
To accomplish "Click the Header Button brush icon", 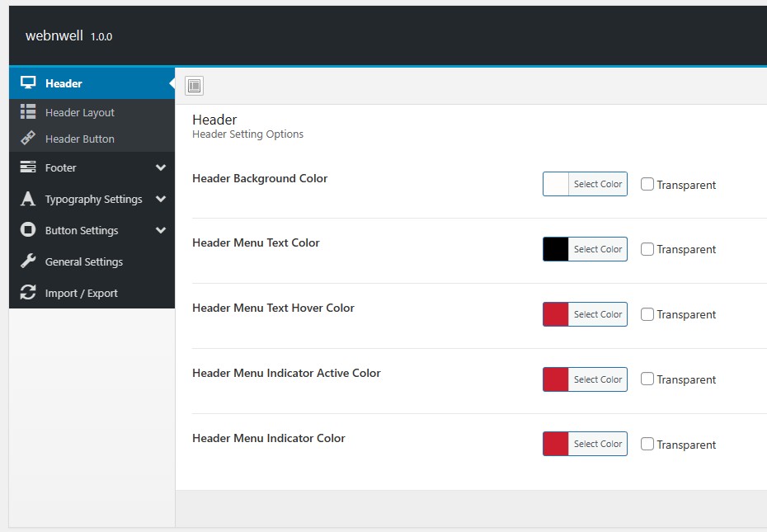I will tap(30, 139).
